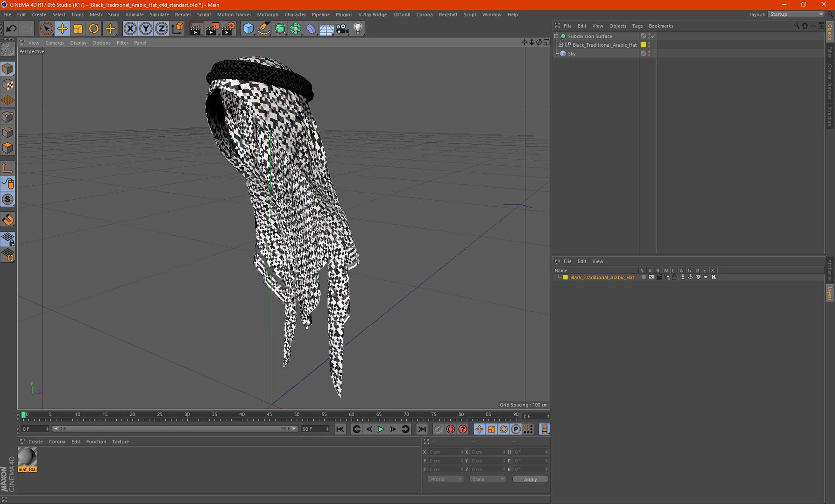835x504 pixels.
Task: Enable Axis mode tool
Action: 8,168
